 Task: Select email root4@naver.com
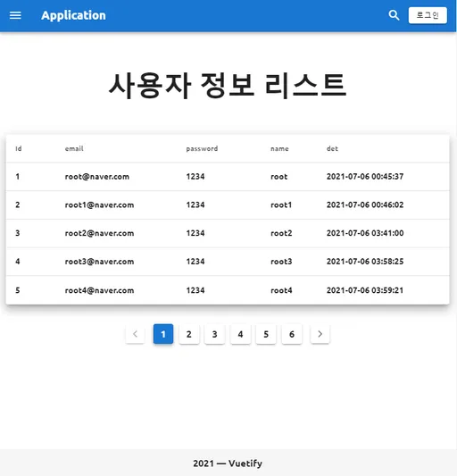pos(99,290)
